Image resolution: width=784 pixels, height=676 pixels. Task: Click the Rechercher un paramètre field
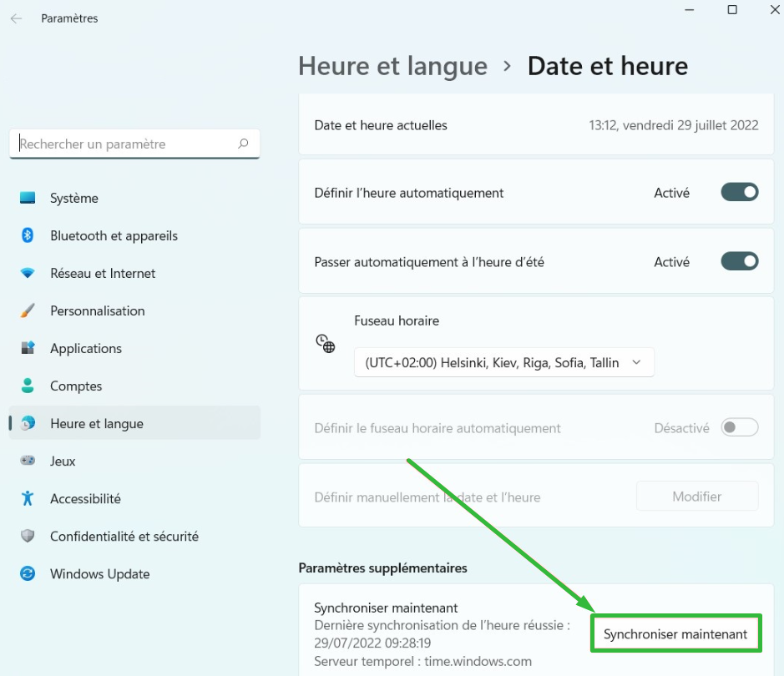pos(134,144)
